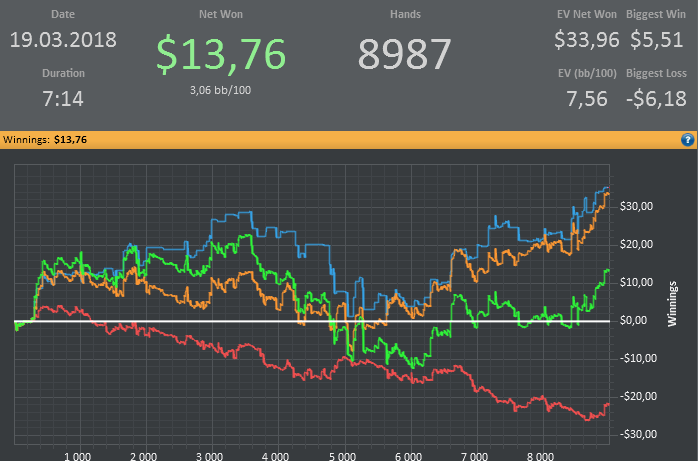This screenshot has width=698, height=461.
Task: Click the 1 000 hands axis label
Action: (x=77, y=456)
